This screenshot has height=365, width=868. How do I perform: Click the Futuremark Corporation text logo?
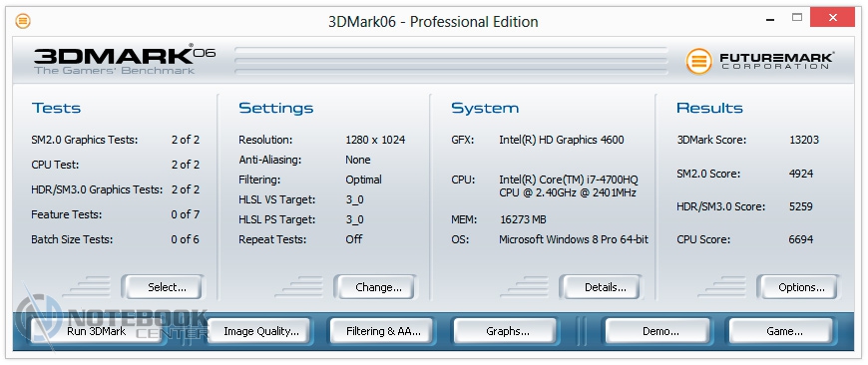776,61
